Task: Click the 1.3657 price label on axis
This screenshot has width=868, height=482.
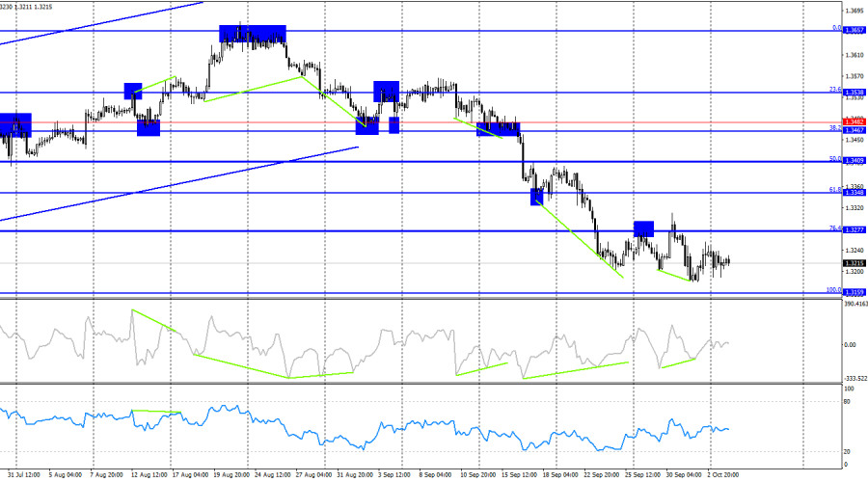Action: (x=854, y=31)
